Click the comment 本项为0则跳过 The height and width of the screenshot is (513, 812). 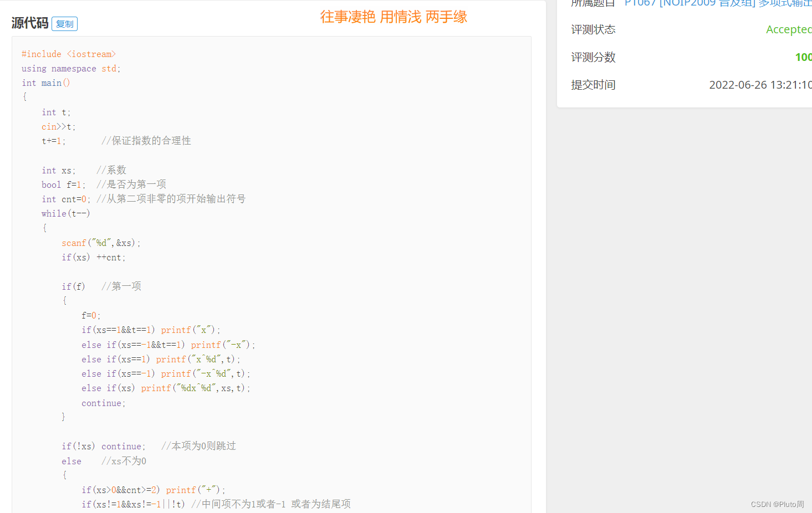tap(198, 446)
